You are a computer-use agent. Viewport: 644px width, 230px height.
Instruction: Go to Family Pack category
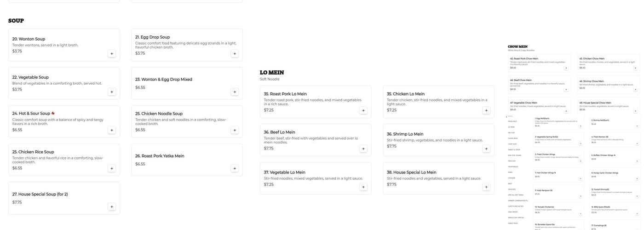513,223
